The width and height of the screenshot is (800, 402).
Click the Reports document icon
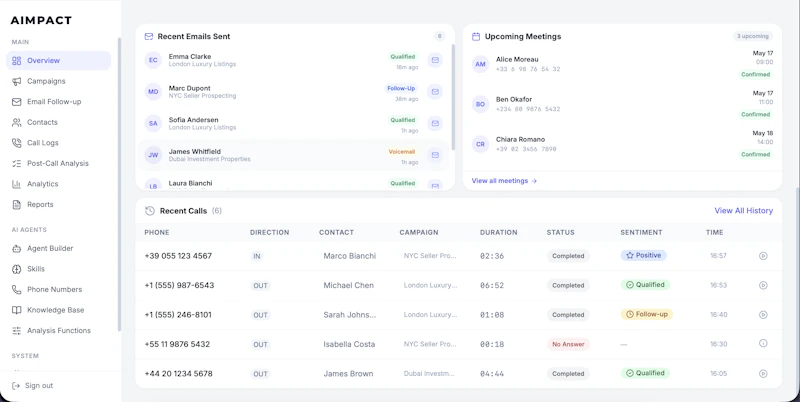(16, 205)
